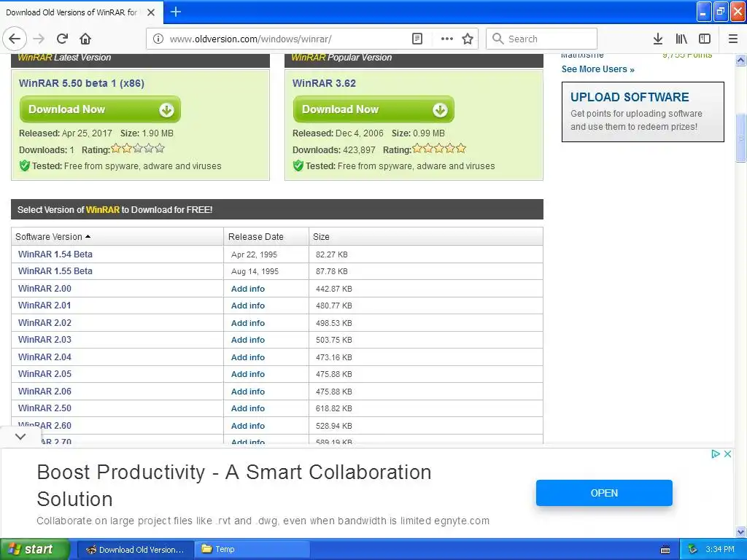Image resolution: width=747 pixels, height=560 pixels.
Task: Reload the current page
Action: point(63,39)
